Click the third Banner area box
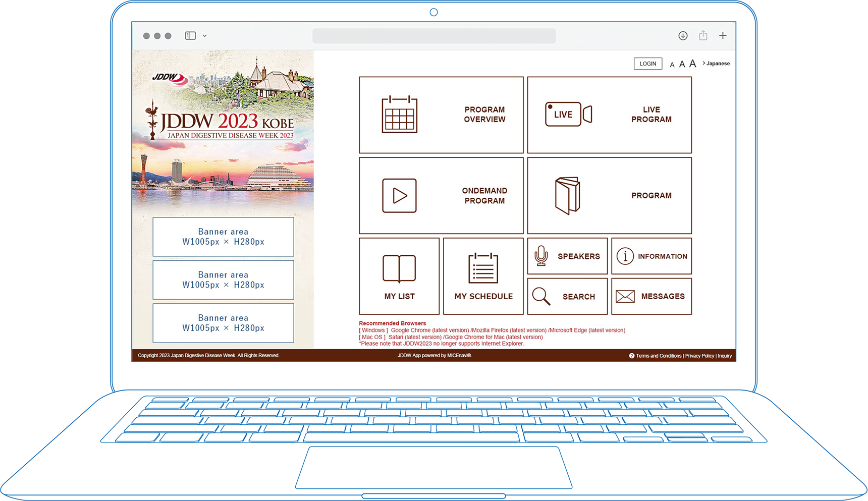 click(223, 323)
